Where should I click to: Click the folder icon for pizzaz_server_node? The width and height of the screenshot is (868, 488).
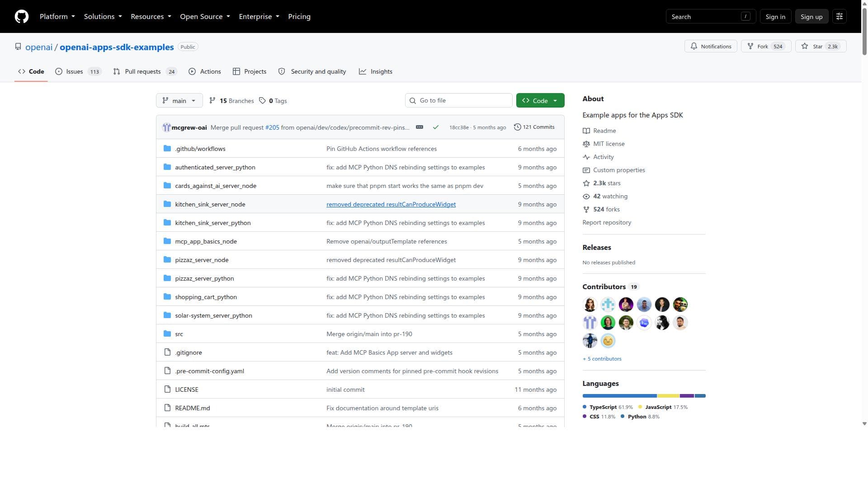pyautogui.click(x=167, y=260)
